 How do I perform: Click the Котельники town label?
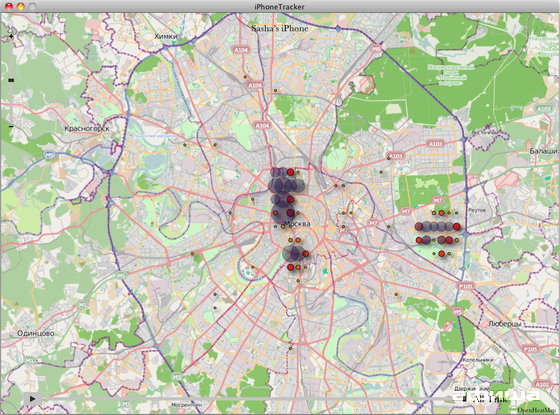pyautogui.click(x=478, y=360)
